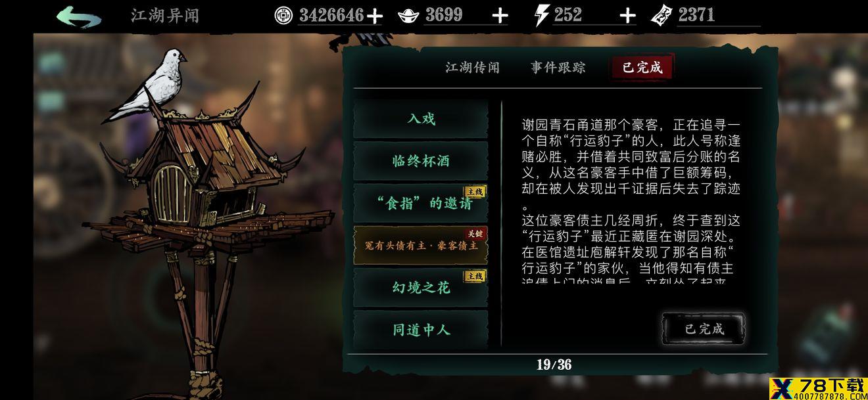Refill energy with plus button
This screenshot has height=400, width=868.
coord(627,16)
